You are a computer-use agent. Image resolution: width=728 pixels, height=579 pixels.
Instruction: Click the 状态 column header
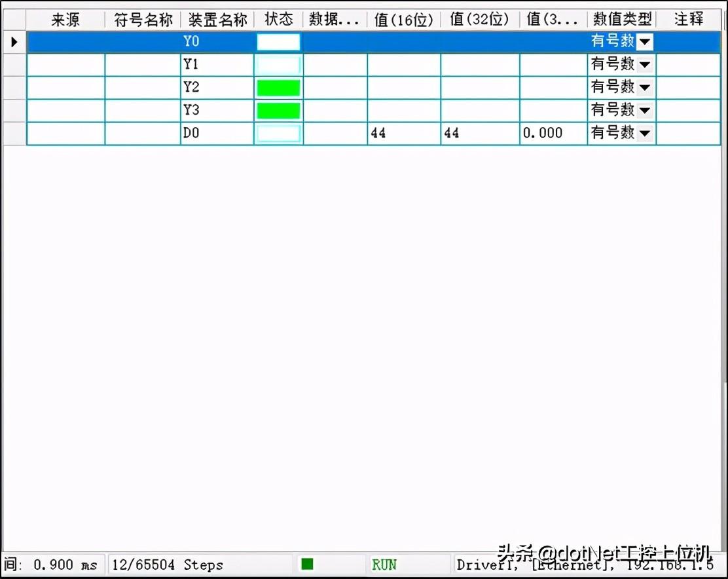click(x=279, y=20)
